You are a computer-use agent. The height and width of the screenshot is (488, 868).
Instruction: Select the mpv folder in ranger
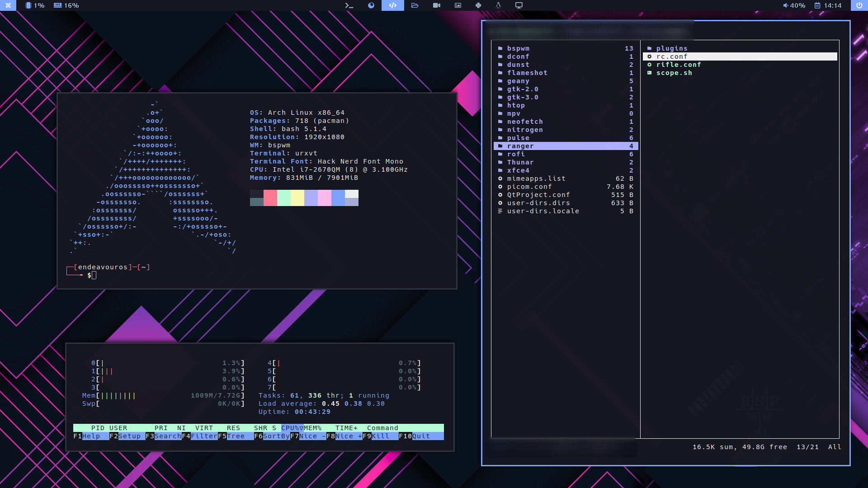pyautogui.click(x=566, y=113)
